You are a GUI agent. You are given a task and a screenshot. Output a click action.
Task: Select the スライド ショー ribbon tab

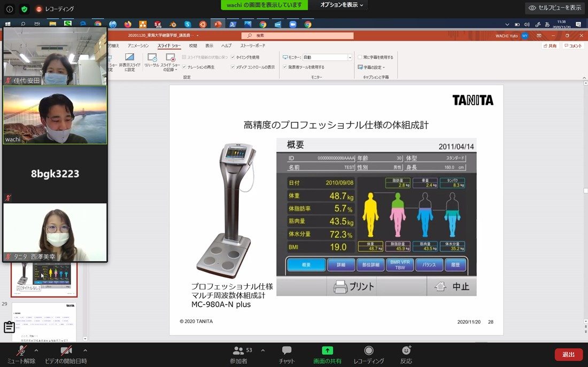point(169,46)
